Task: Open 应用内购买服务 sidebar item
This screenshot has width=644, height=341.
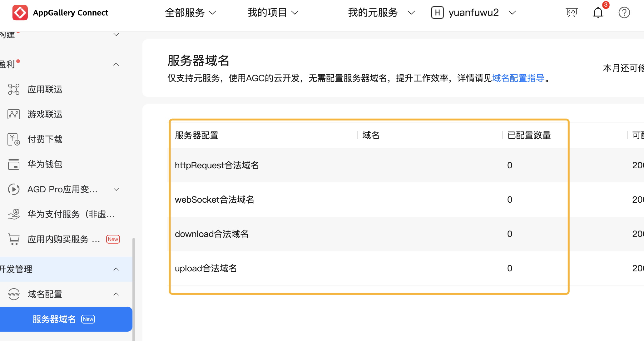Action: tap(64, 240)
